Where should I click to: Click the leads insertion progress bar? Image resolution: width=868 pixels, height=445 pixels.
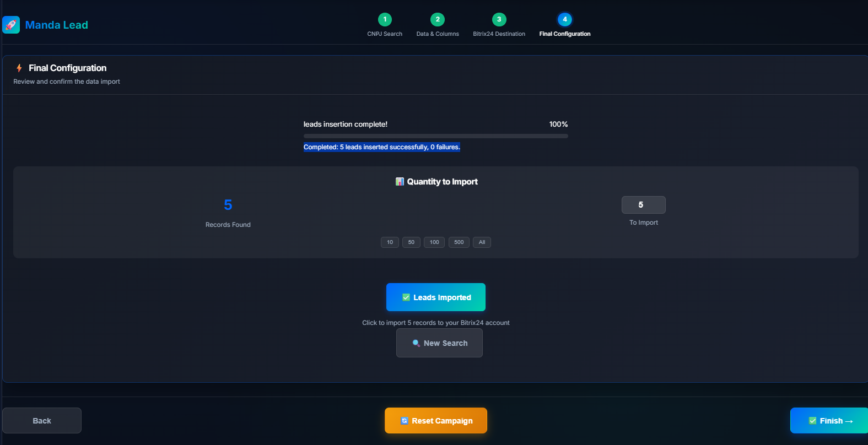point(435,136)
